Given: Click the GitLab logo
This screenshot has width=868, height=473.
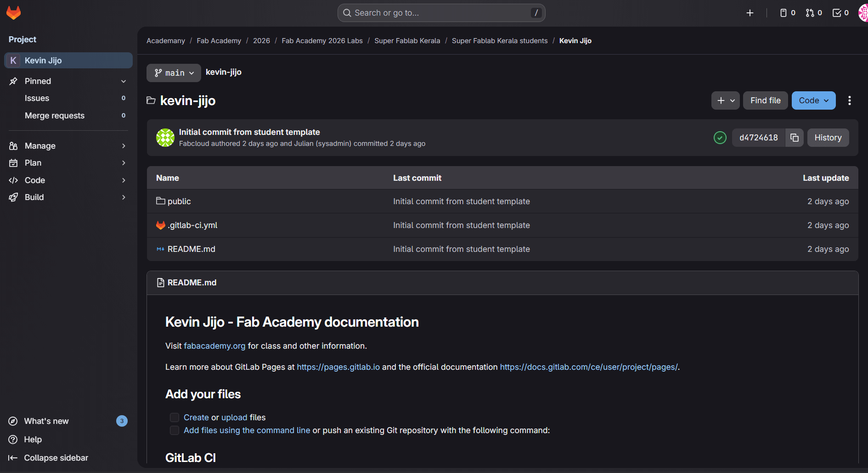Looking at the screenshot, I should coord(14,12).
